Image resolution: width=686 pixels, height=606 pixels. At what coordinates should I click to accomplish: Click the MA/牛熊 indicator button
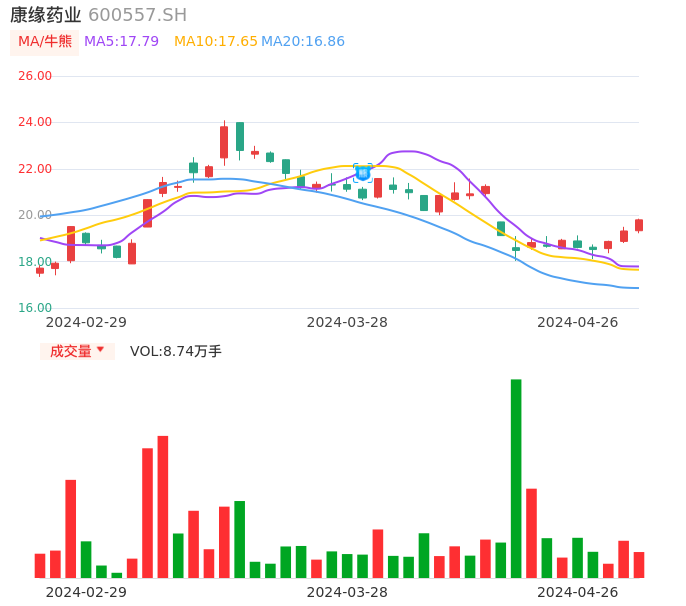45,42
